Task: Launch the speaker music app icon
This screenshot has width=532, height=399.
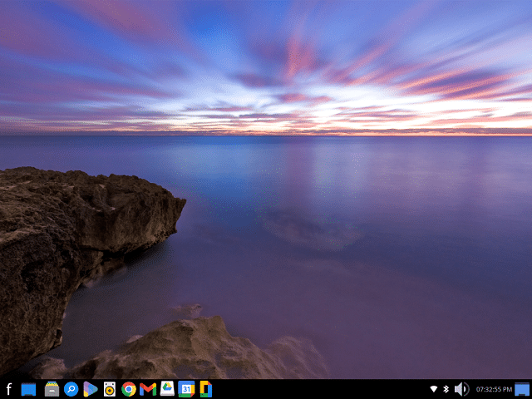Action: (x=109, y=389)
